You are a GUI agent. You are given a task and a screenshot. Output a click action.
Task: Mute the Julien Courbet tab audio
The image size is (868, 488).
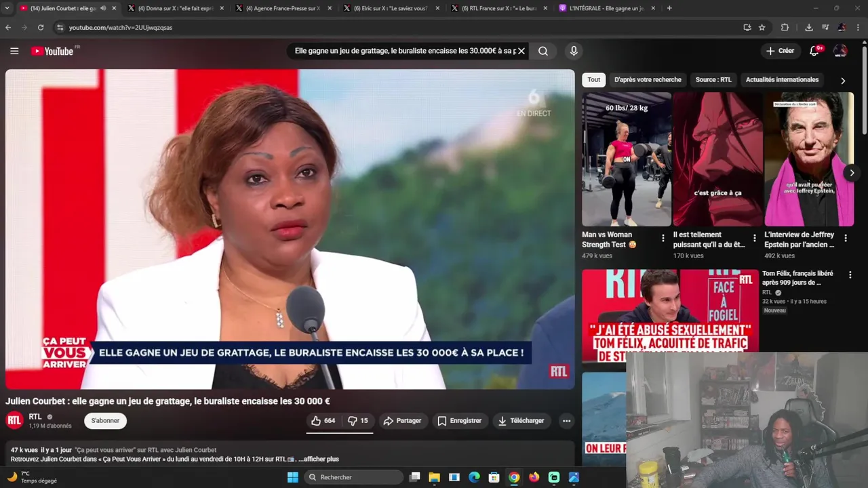tap(103, 8)
